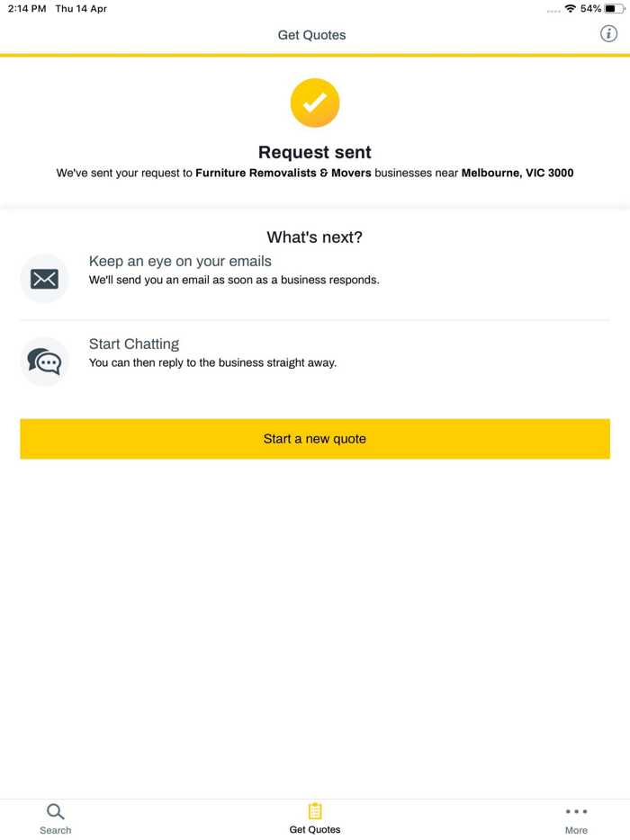
Task: Switch to the Search tab
Action: tap(55, 818)
